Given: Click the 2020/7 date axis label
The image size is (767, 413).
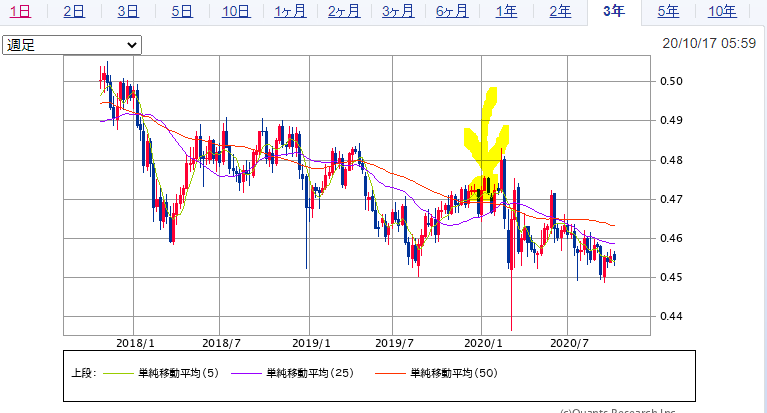Looking at the screenshot, I should coord(569,343).
